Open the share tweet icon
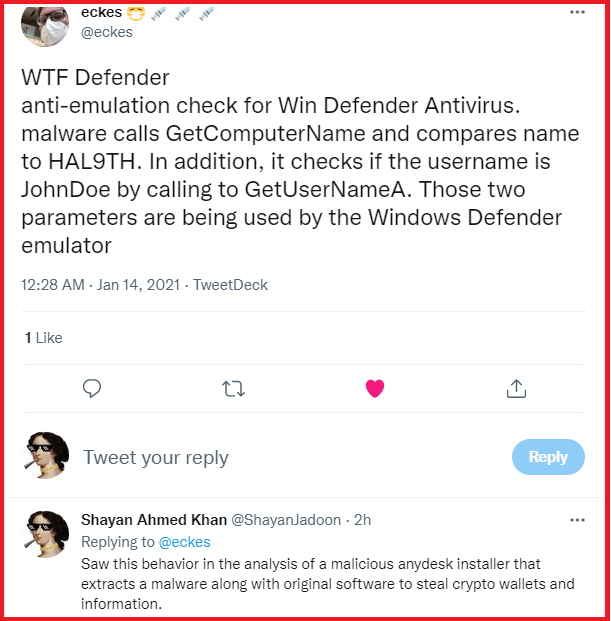The image size is (611, 621). coord(516,388)
